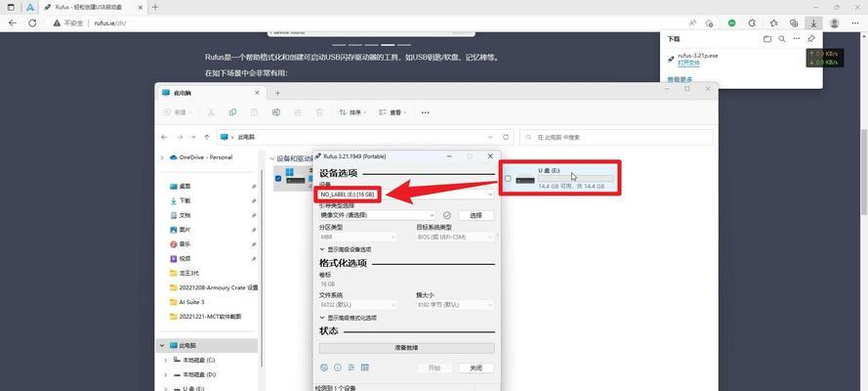Select the Rufus Edge browser tab
Viewport: 868px width, 391px height.
tap(93, 7)
